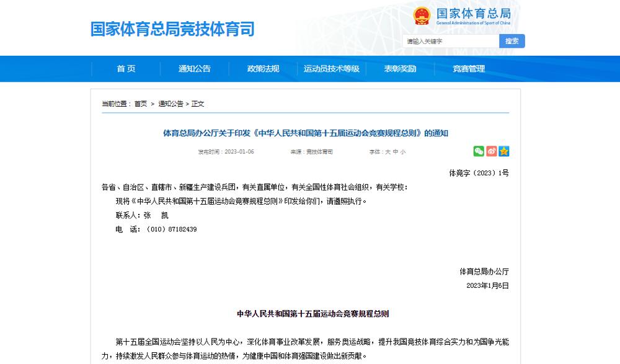Go to 政策法规 in navigation bar

(263, 69)
